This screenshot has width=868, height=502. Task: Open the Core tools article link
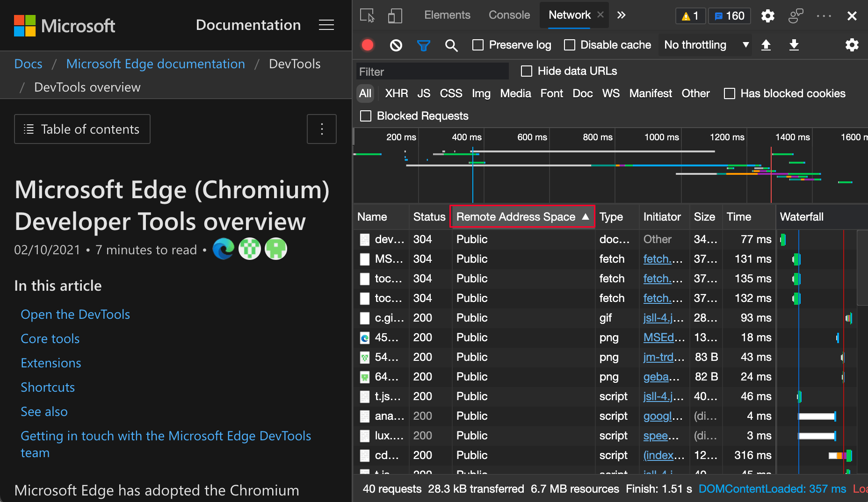pos(50,338)
